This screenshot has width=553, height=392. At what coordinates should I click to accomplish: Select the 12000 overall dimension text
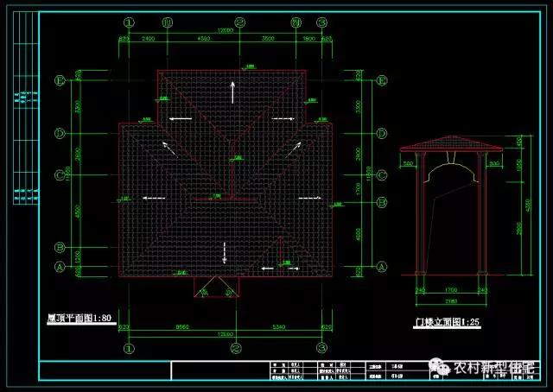(226, 30)
